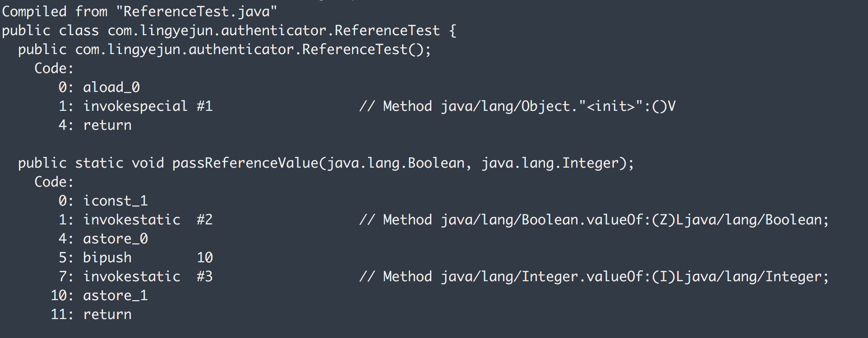This screenshot has width=868, height=338.
Task: Click the bipush instruction
Action: tap(107, 258)
